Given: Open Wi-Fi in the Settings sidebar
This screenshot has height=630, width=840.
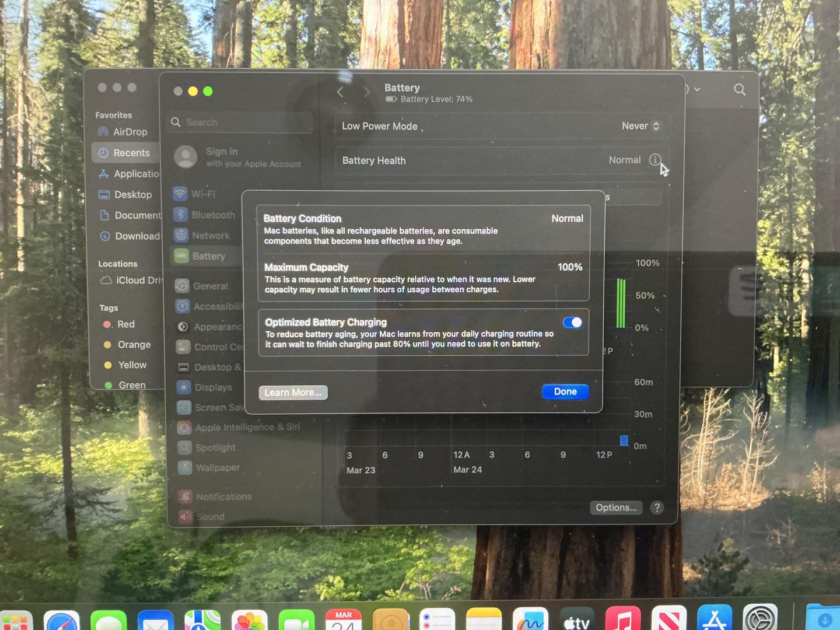Looking at the screenshot, I should click(x=195, y=194).
